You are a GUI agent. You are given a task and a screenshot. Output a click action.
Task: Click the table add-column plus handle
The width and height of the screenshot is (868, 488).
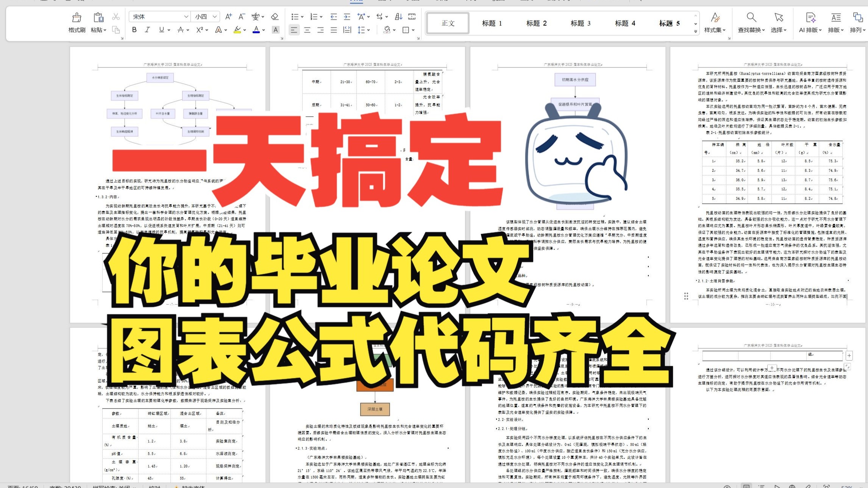[849, 355]
